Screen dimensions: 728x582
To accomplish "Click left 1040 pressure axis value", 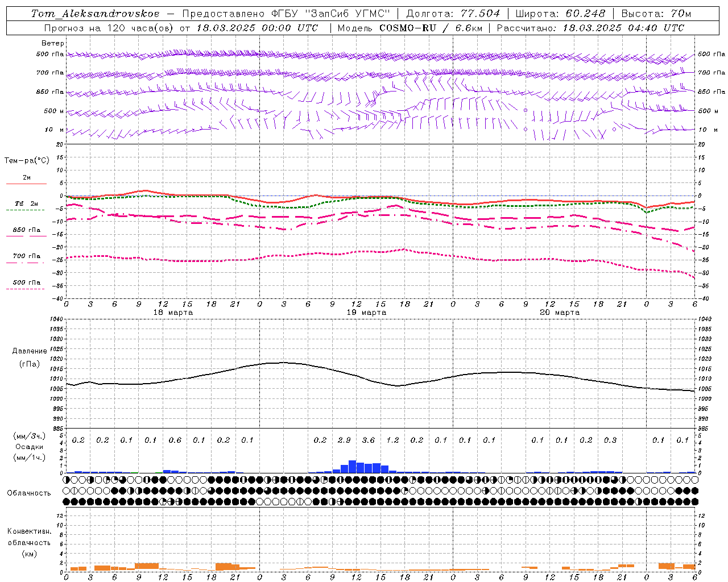I will 56,319.
